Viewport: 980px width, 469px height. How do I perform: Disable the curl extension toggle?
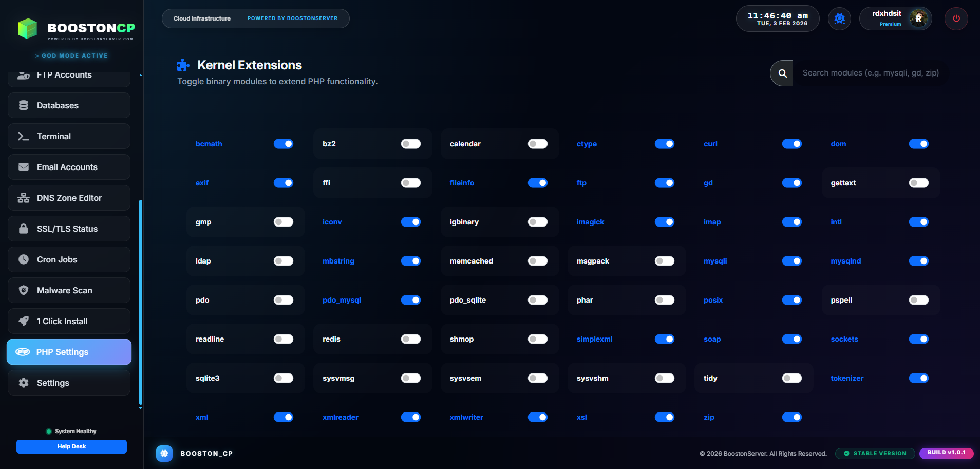[791, 144]
